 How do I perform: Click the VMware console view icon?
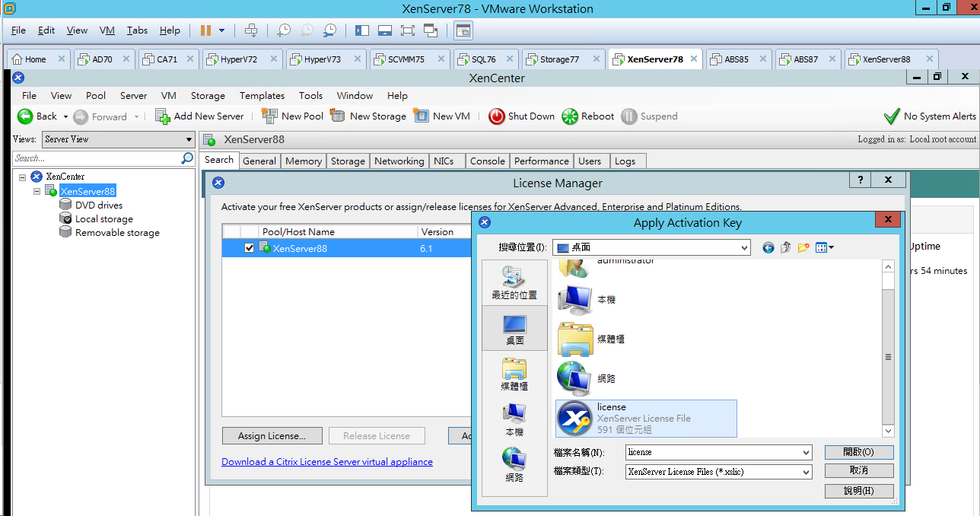coord(463,30)
